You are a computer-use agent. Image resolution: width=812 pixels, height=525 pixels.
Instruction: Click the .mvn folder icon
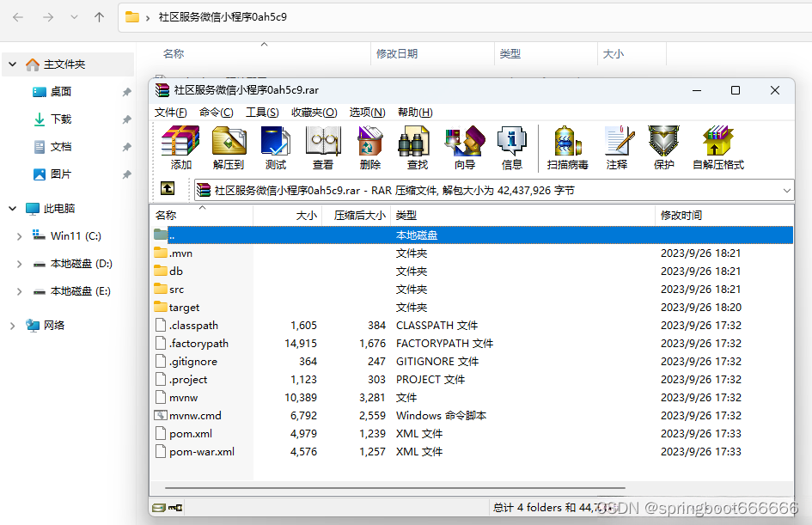161,253
